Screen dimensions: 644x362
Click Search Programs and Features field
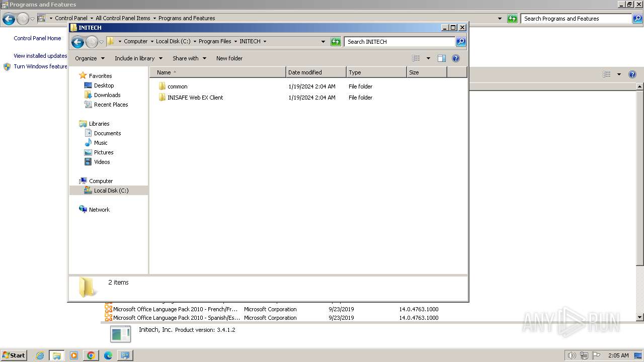coord(577,19)
